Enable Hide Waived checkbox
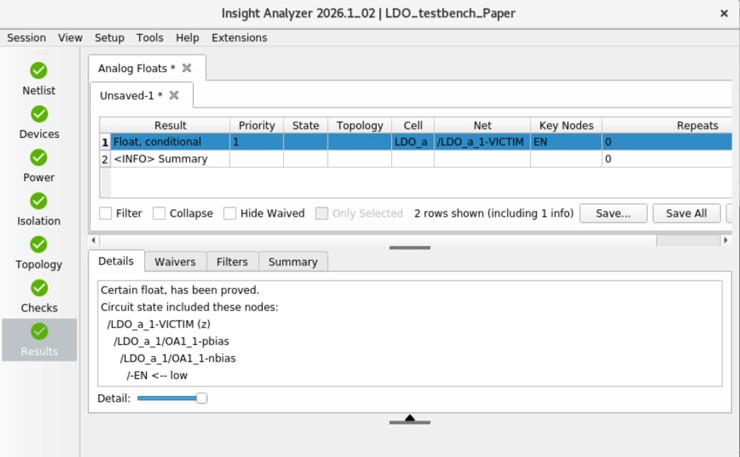This screenshot has width=740, height=457. tap(230, 213)
